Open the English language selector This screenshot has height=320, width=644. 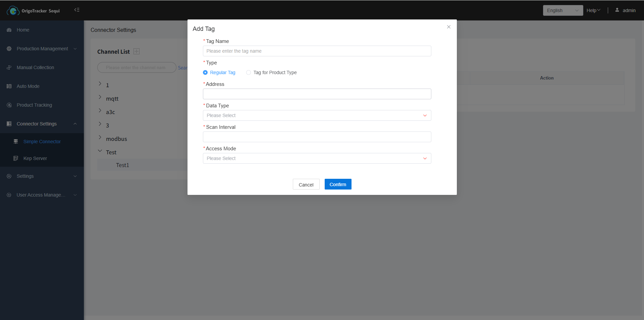pyautogui.click(x=562, y=10)
